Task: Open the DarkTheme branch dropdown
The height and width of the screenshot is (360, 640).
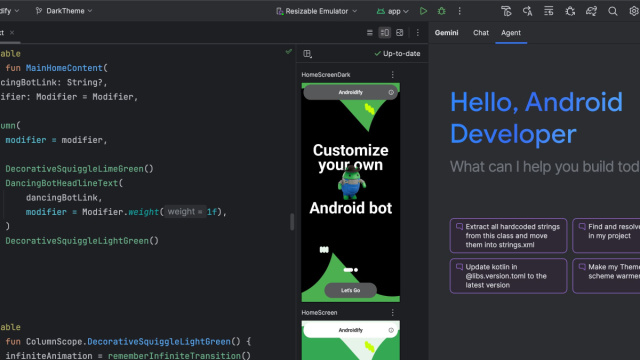Action: (64, 11)
